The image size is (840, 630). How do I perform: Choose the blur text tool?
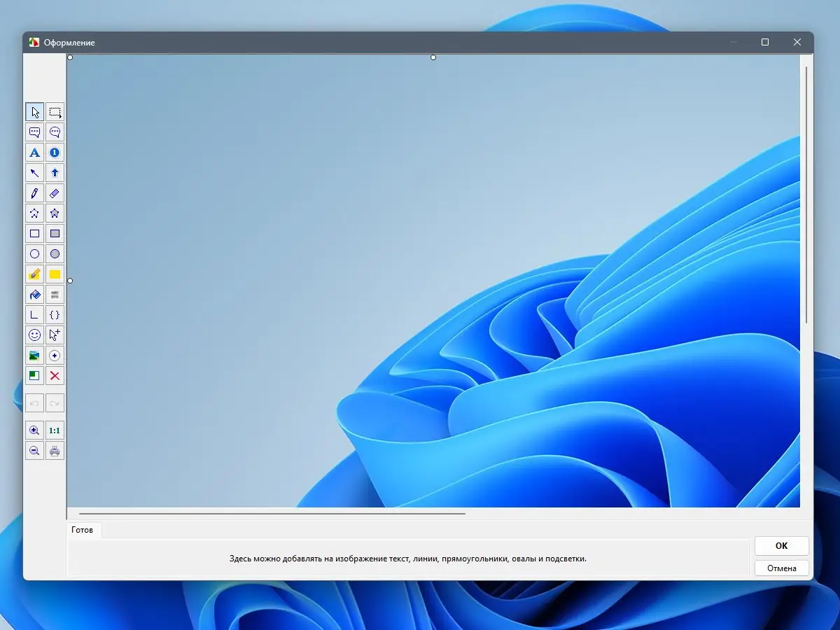[55, 295]
